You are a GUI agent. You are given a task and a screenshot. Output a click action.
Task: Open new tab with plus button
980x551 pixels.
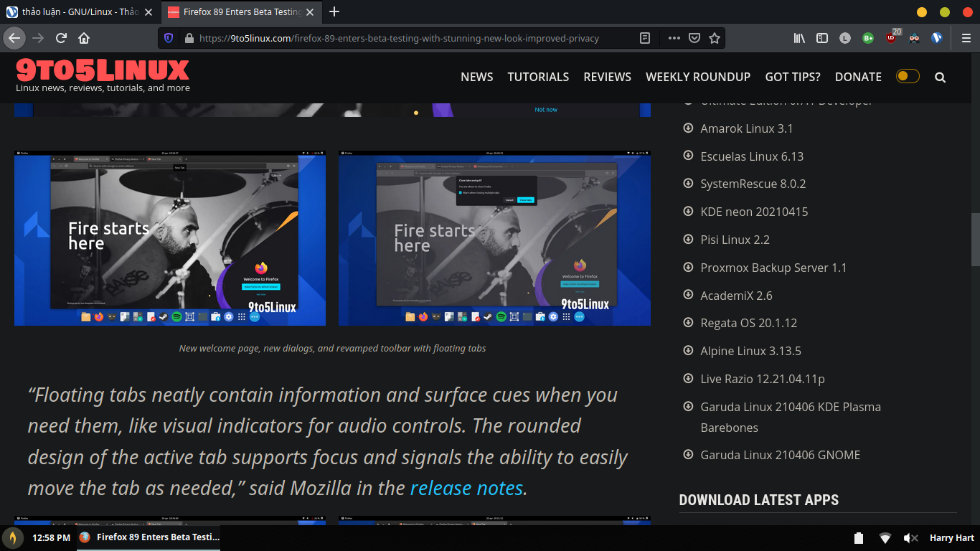coord(334,12)
